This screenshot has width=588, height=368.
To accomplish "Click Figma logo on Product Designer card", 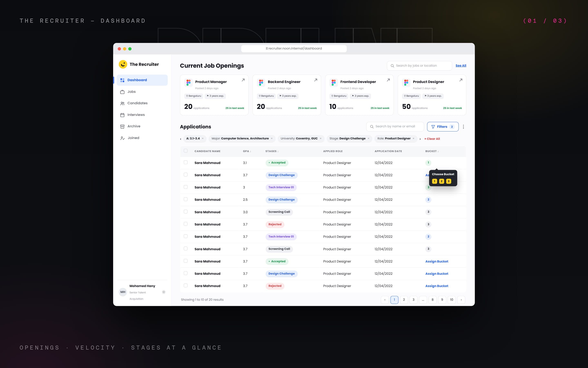I will [x=406, y=83].
